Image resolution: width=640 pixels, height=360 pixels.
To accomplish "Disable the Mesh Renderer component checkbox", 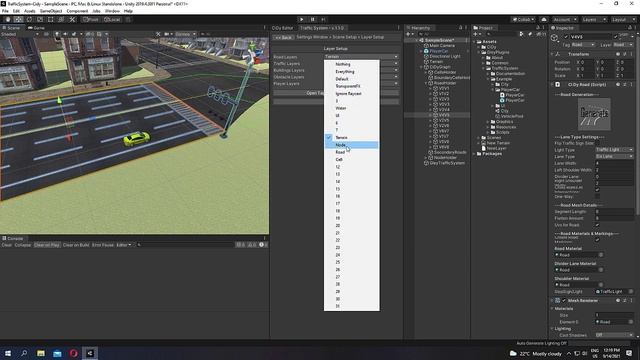I will click(x=564, y=300).
